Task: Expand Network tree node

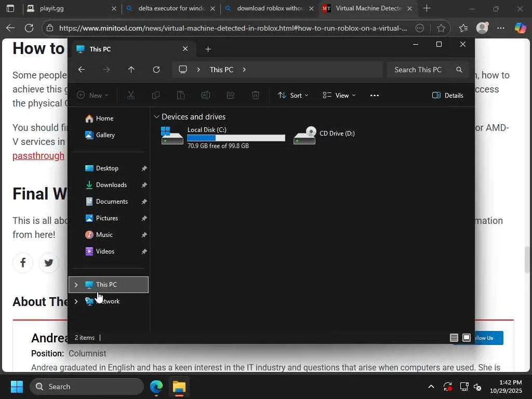Action: pos(76,301)
